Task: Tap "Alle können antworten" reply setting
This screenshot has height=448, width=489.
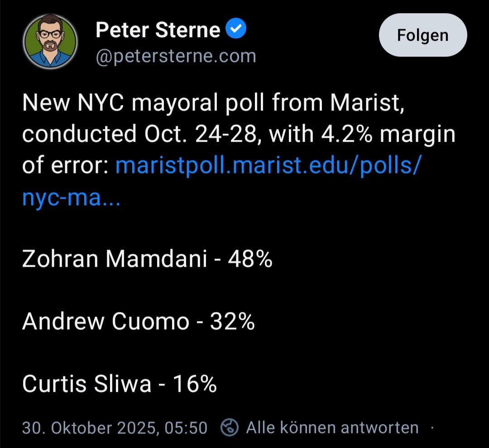Action: point(332,428)
